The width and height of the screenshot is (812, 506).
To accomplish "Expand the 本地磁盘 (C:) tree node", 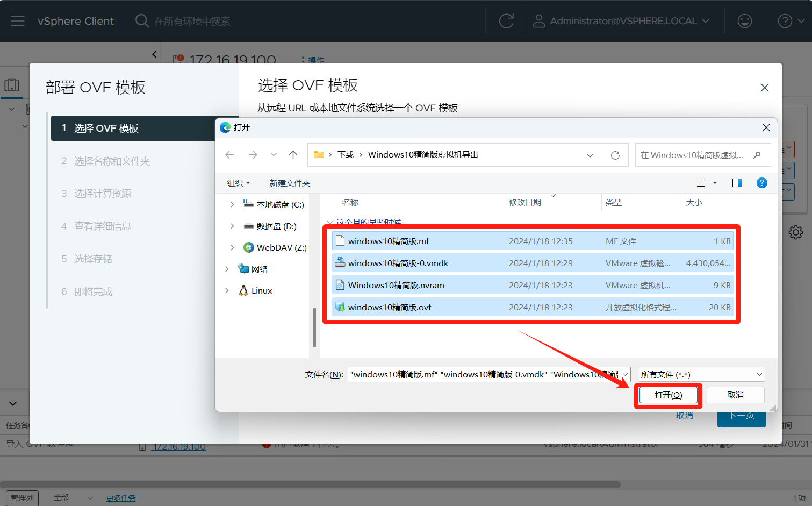I will tap(232, 204).
